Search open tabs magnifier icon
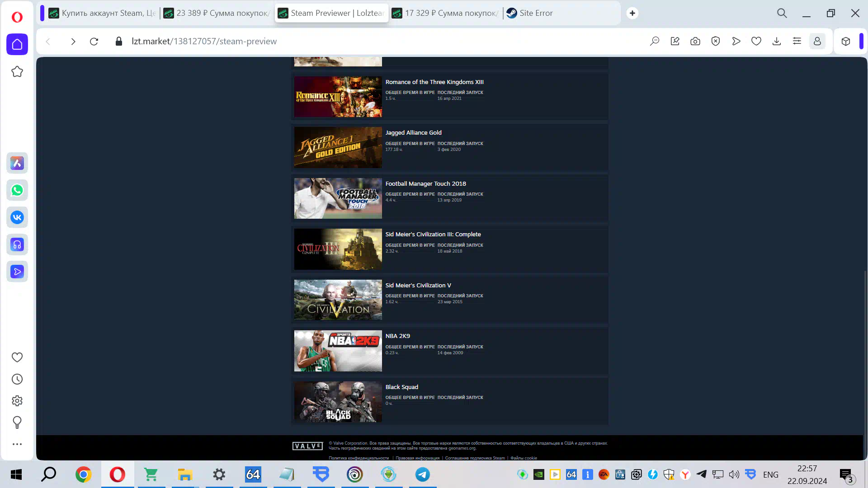Viewport: 868px width, 488px height. click(782, 13)
